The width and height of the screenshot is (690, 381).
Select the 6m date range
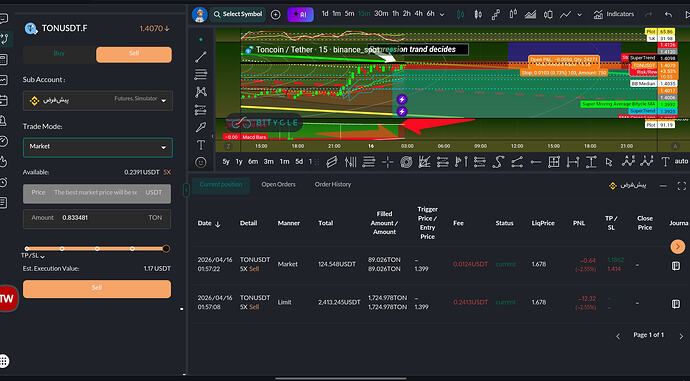coord(253,162)
